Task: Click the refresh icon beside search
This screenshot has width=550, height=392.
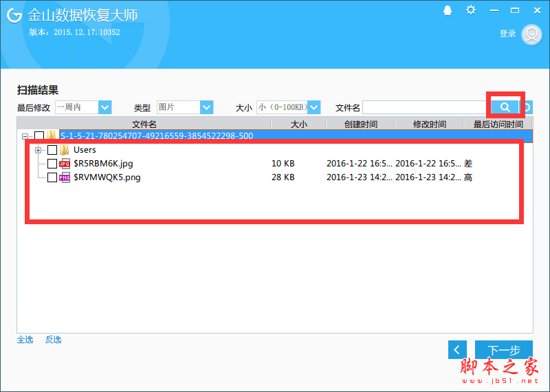Action: tap(527, 107)
